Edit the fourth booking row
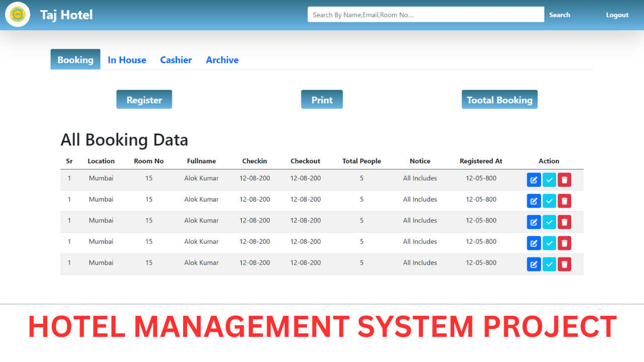644x362 pixels. pyautogui.click(x=534, y=243)
